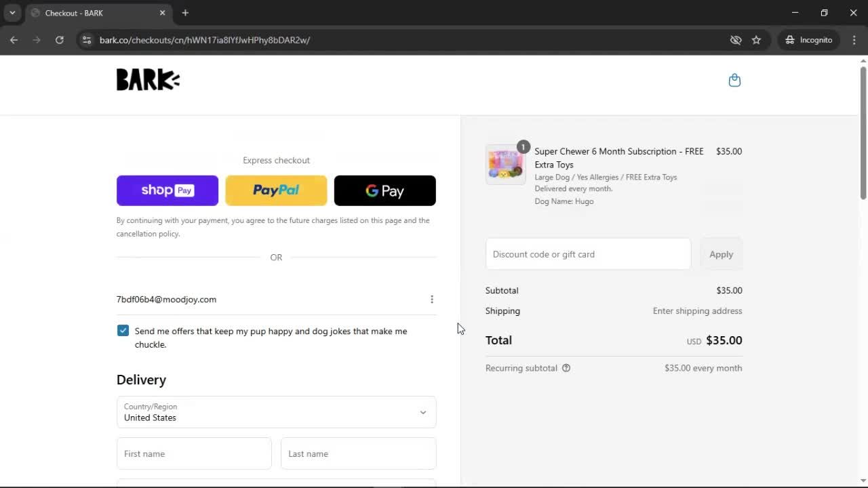
Task: Pay with PayPal express checkout
Action: (x=276, y=190)
